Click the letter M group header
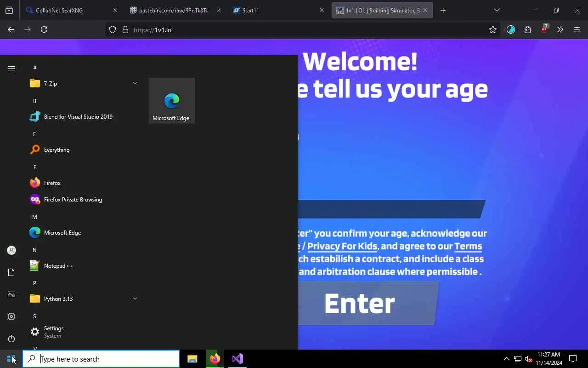This screenshot has width=588, height=368. (x=34, y=217)
